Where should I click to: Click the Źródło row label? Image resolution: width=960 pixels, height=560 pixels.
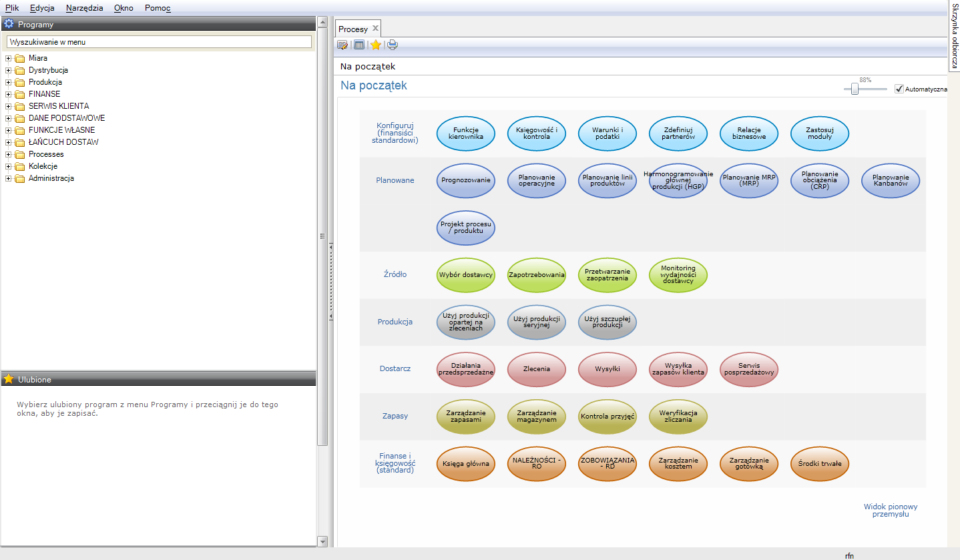[x=395, y=274]
